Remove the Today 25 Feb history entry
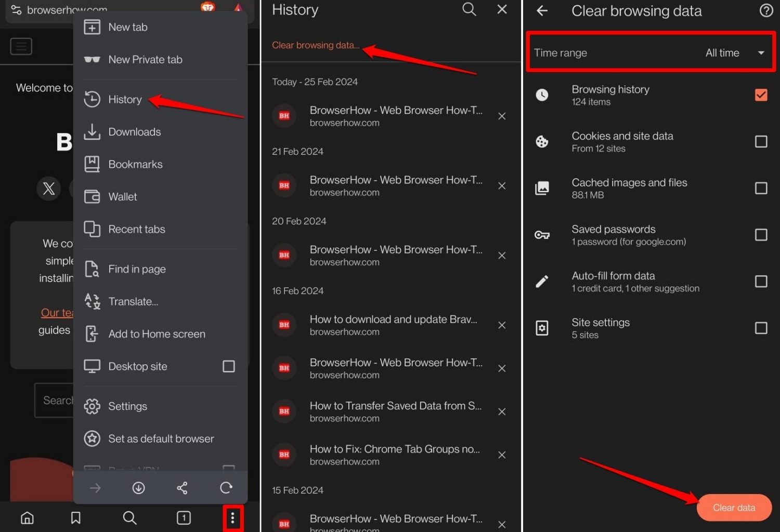 click(502, 116)
